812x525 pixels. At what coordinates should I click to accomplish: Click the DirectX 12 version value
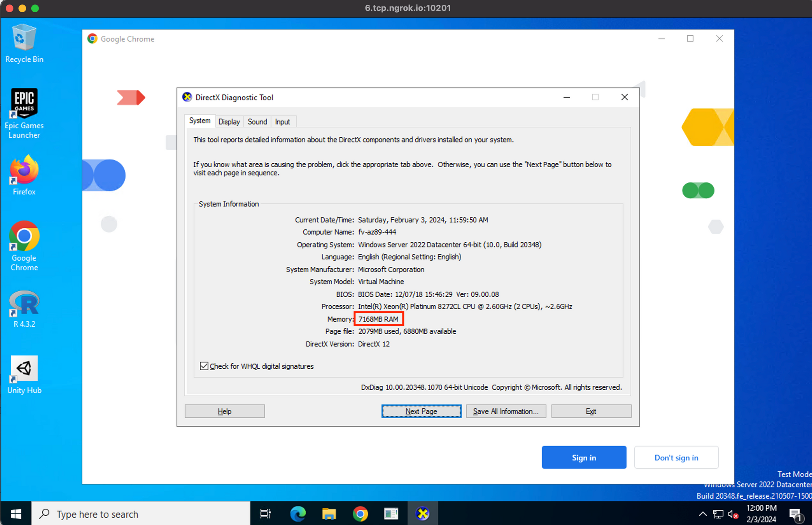(x=374, y=344)
